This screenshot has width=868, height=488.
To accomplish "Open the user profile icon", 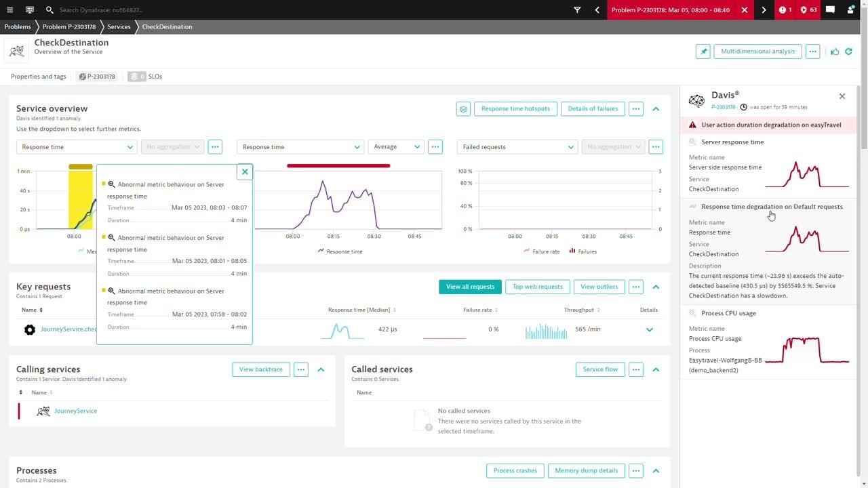I will pos(850,10).
